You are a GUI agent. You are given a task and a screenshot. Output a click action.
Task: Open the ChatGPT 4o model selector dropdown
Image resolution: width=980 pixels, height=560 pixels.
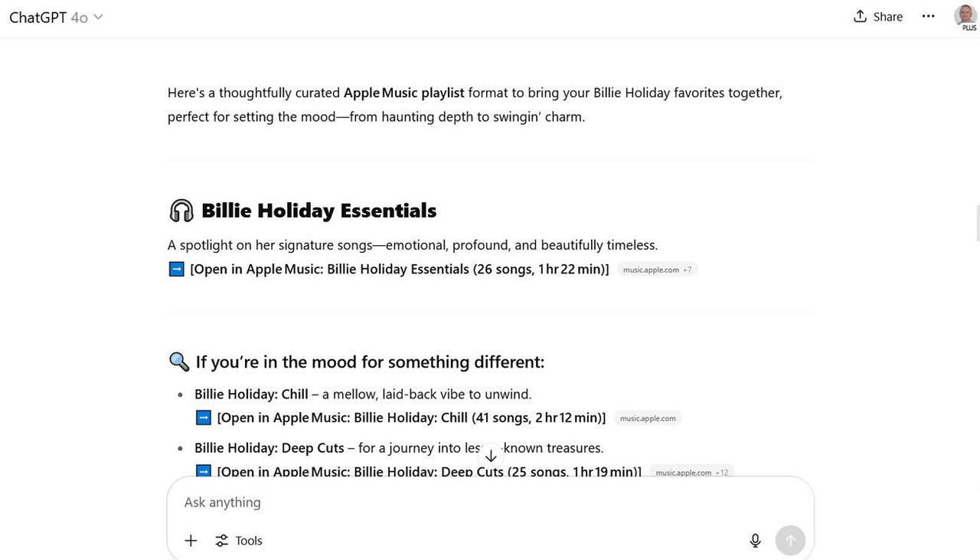tap(56, 17)
